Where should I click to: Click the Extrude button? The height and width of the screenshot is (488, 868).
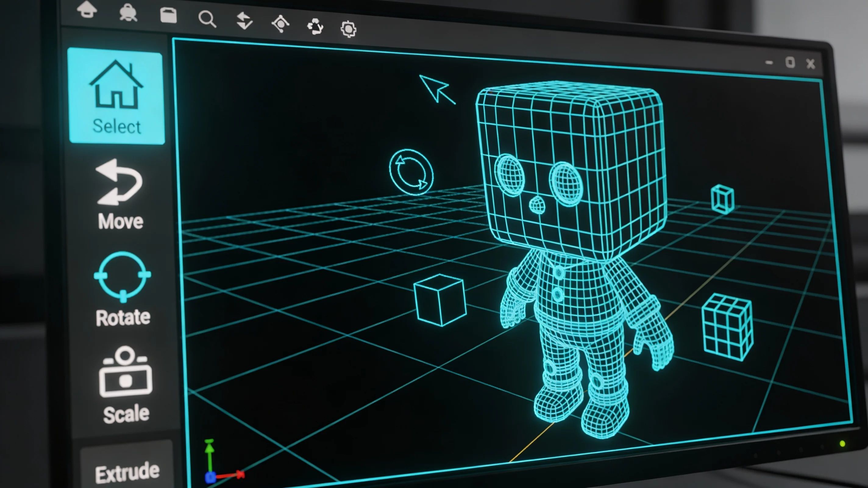[127, 472]
